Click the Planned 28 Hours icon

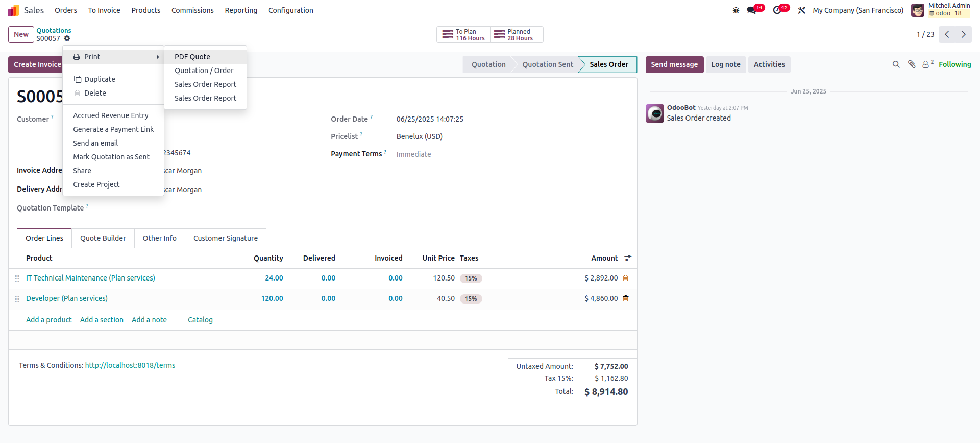pyautogui.click(x=499, y=35)
